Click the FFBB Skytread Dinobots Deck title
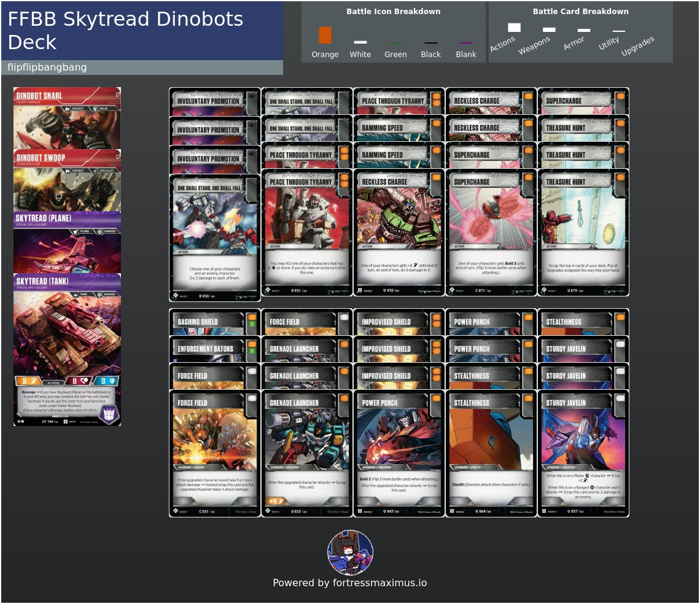Viewport: 700px width, 604px height. coord(125,30)
